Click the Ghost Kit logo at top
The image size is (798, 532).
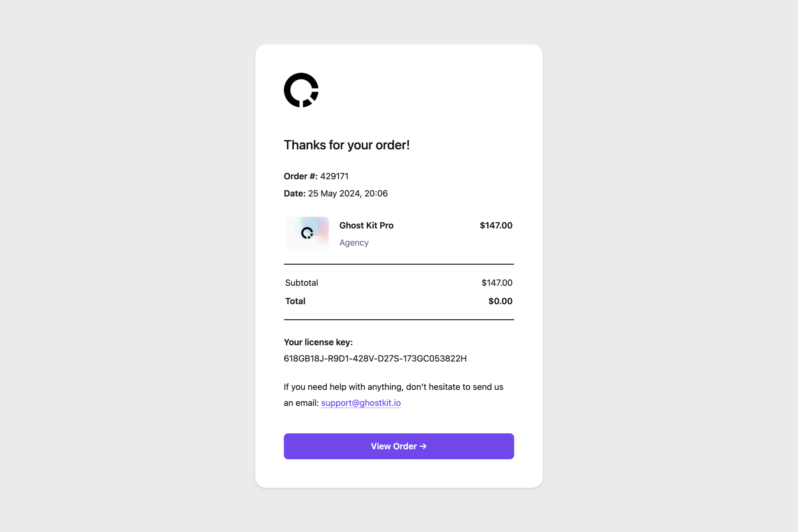pyautogui.click(x=301, y=90)
